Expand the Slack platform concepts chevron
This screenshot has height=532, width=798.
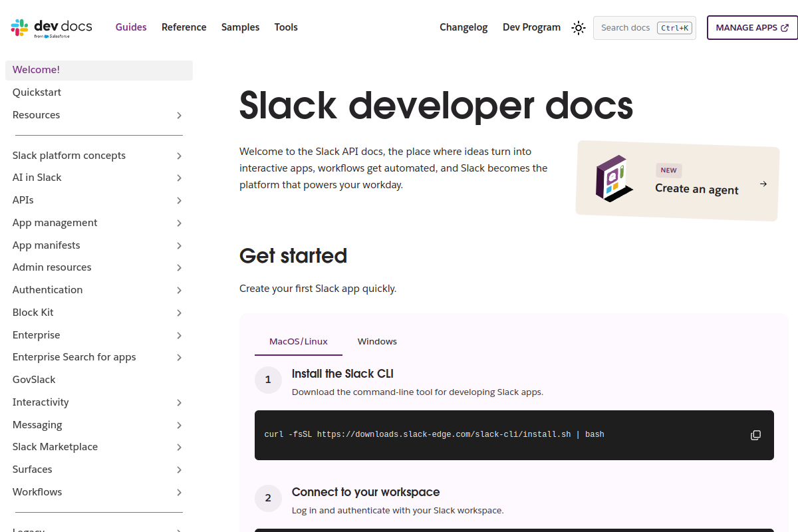tap(179, 156)
